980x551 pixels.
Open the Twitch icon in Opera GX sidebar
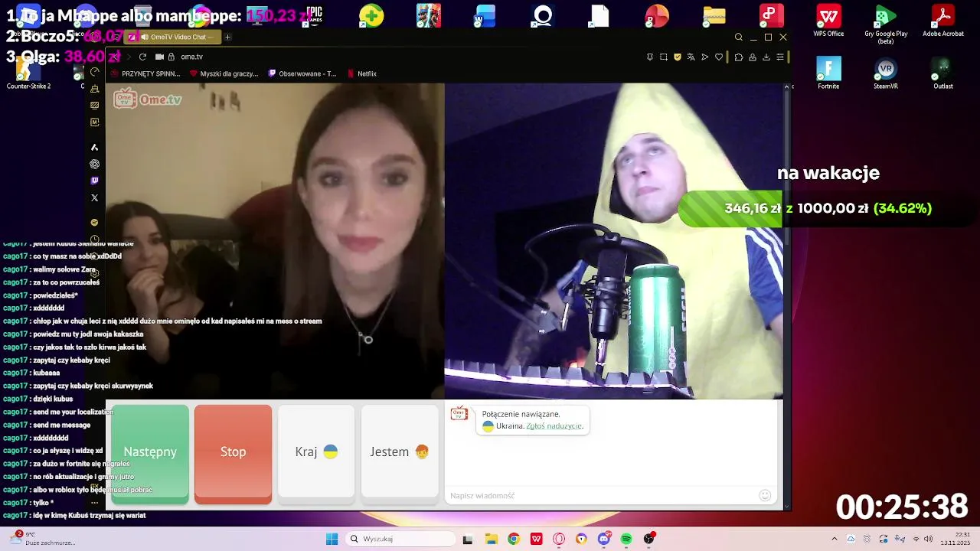[x=95, y=181]
